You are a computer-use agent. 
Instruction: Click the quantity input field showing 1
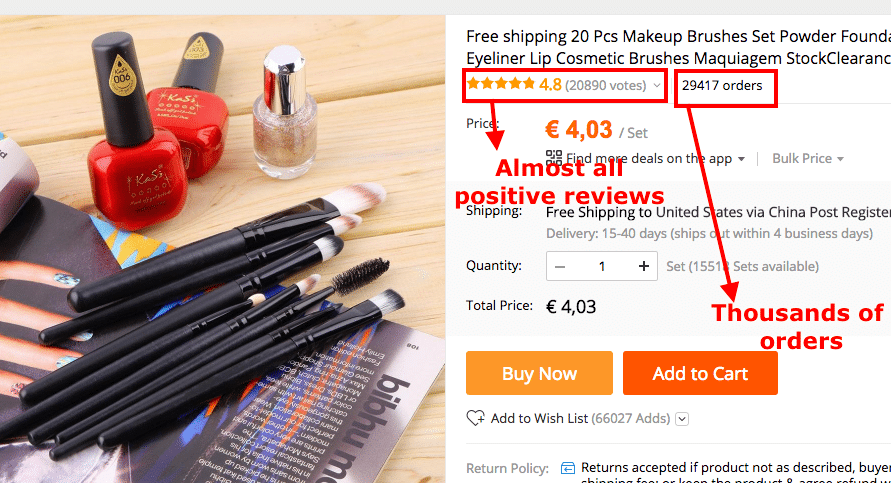(602, 266)
